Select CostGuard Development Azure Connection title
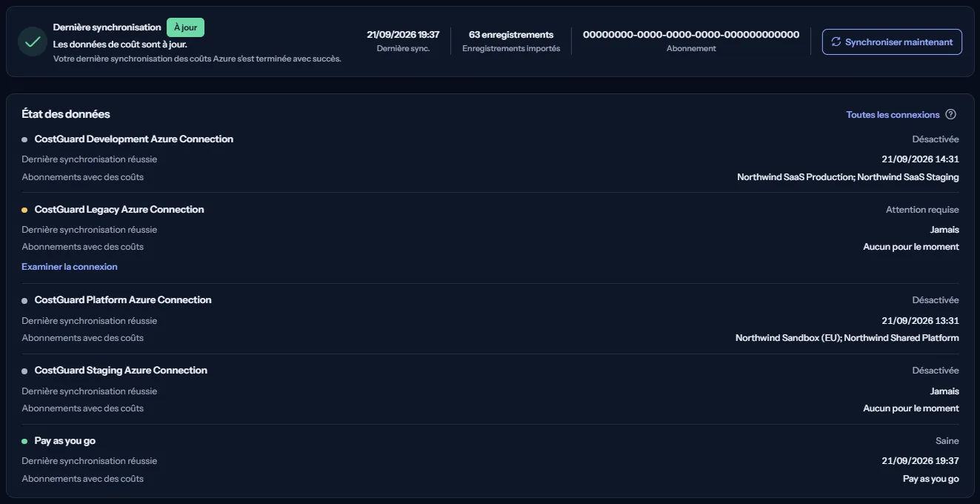Image resolution: width=980 pixels, height=504 pixels. [x=133, y=139]
